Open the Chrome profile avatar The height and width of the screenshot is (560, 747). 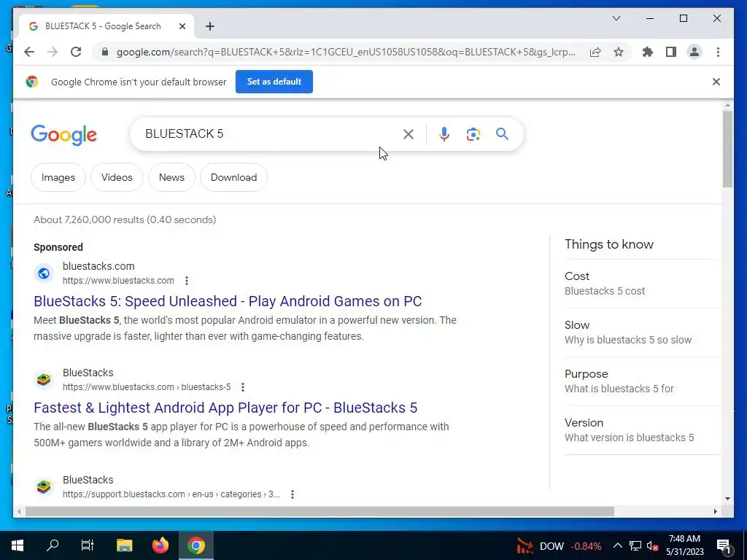(694, 52)
